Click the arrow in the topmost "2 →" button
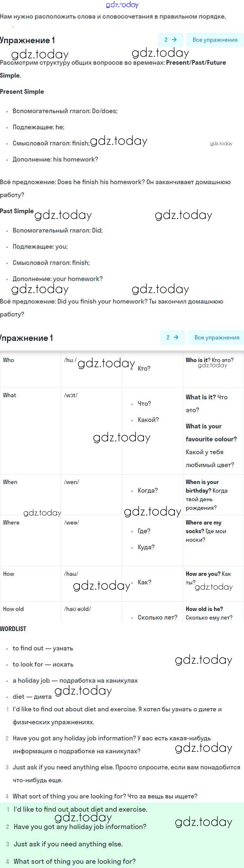The image size is (244, 868). (174, 40)
